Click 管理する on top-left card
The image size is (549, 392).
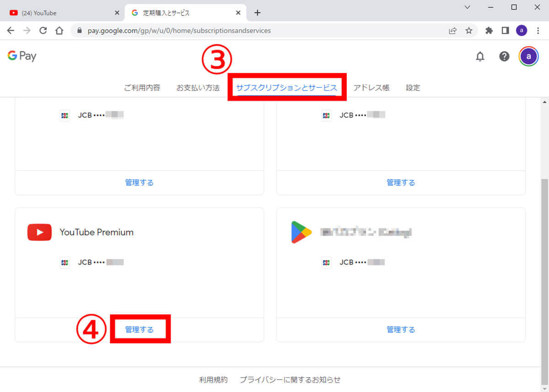tap(140, 183)
